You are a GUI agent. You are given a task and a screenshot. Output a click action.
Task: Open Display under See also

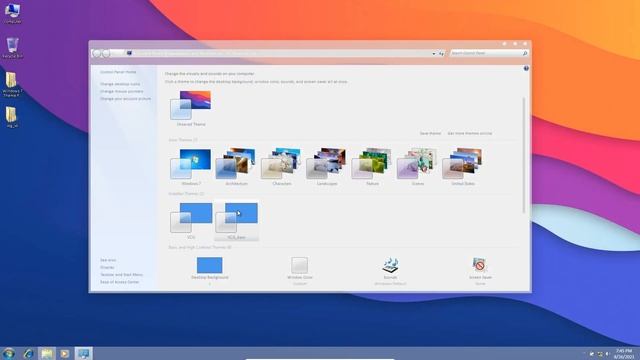[107, 267]
